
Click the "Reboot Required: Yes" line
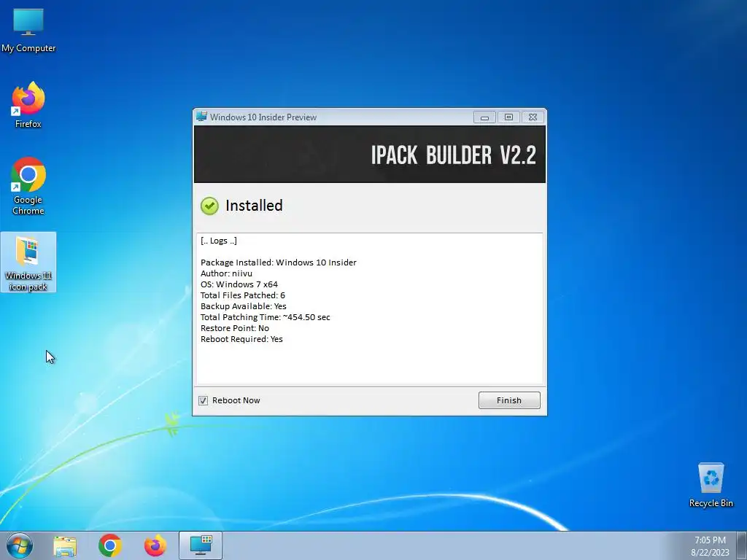(x=241, y=339)
